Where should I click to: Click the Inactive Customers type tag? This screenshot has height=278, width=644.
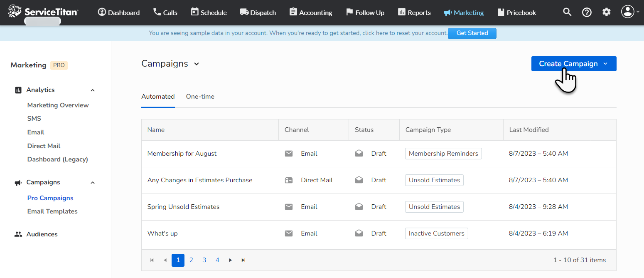click(436, 233)
